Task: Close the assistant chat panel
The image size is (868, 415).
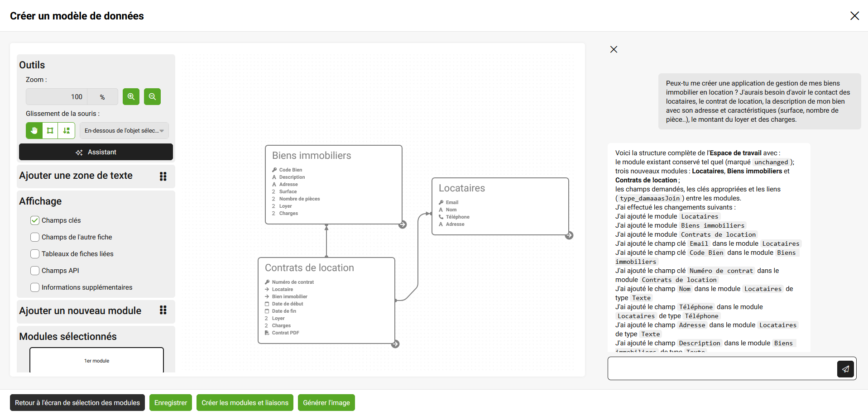Action: point(614,49)
